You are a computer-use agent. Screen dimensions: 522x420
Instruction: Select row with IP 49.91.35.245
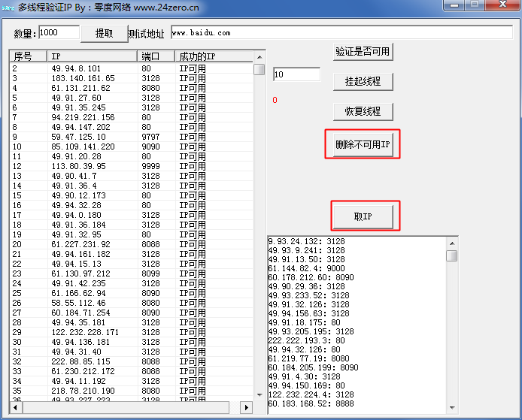(x=132, y=107)
